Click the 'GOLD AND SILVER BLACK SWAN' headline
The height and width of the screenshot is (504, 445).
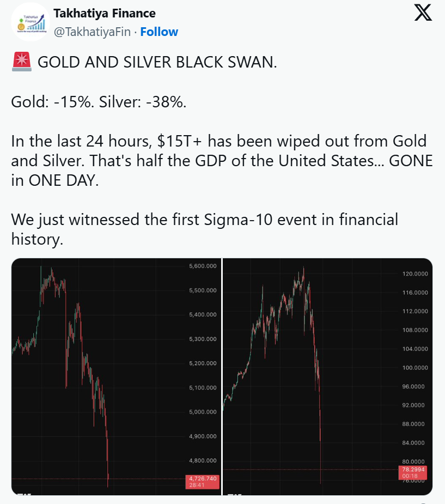157,63
